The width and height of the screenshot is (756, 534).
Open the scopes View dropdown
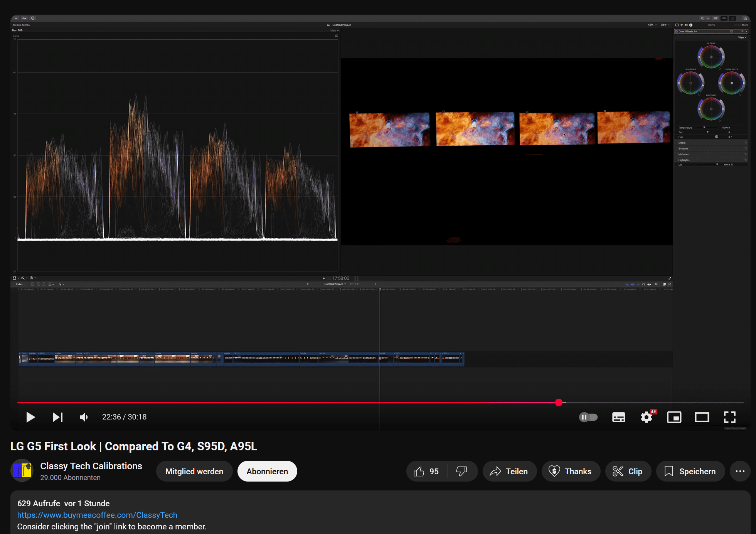(334, 30)
